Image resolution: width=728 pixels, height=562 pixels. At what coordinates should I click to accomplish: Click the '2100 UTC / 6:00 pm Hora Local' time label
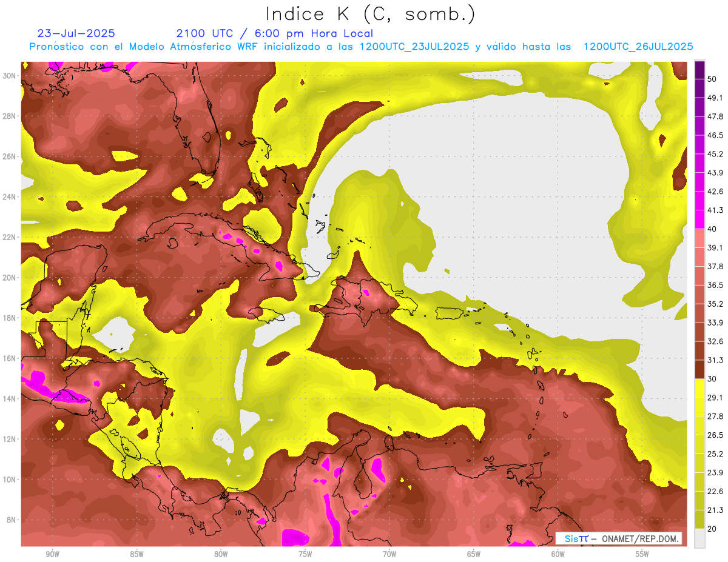click(x=275, y=33)
